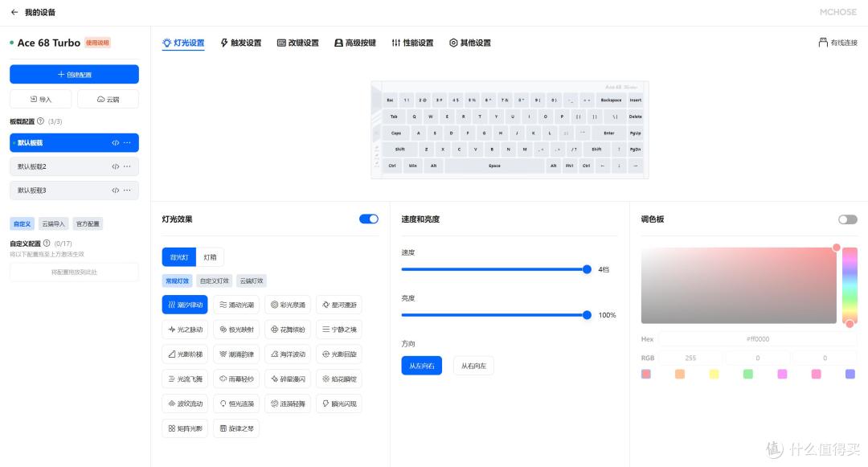Select the 光之脉动 lighting effect
Image resolution: width=868 pixels, height=467 pixels.
(185, 330)
